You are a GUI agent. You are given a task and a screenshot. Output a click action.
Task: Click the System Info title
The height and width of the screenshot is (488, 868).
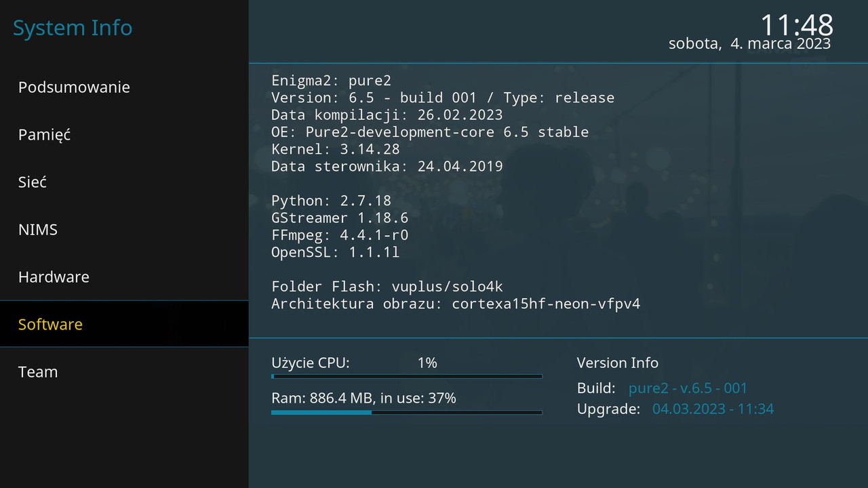coord(73,28)
